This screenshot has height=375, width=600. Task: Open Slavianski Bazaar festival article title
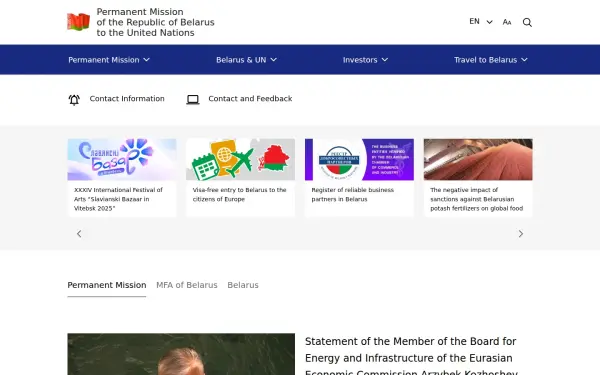(x=118, y=199)
